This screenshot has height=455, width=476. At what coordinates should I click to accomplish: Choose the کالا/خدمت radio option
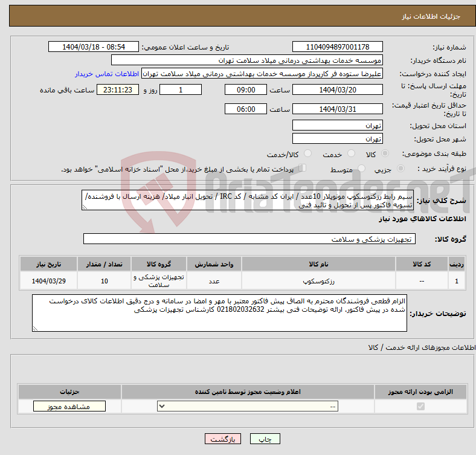pyautogui.click(x=308, y=155)
